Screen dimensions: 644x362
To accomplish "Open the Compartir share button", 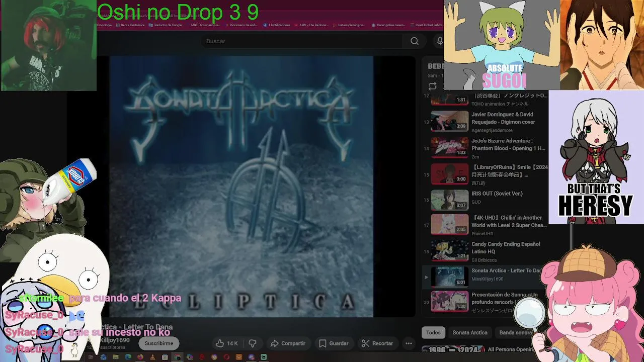I will (288, 343).
